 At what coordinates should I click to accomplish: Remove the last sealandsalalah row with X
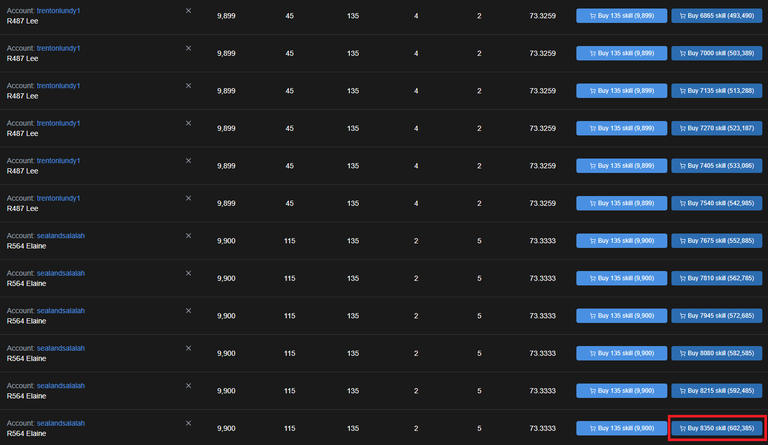pos(188,423)
